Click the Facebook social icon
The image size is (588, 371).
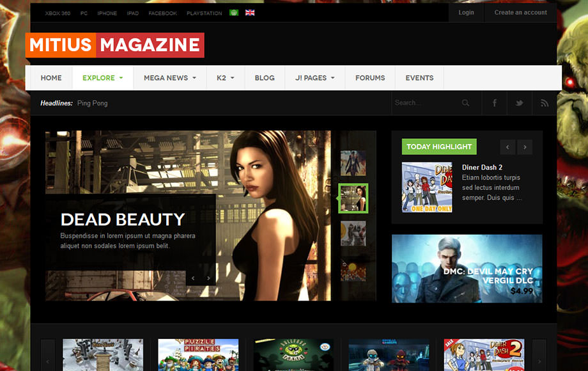click(495, 103)
